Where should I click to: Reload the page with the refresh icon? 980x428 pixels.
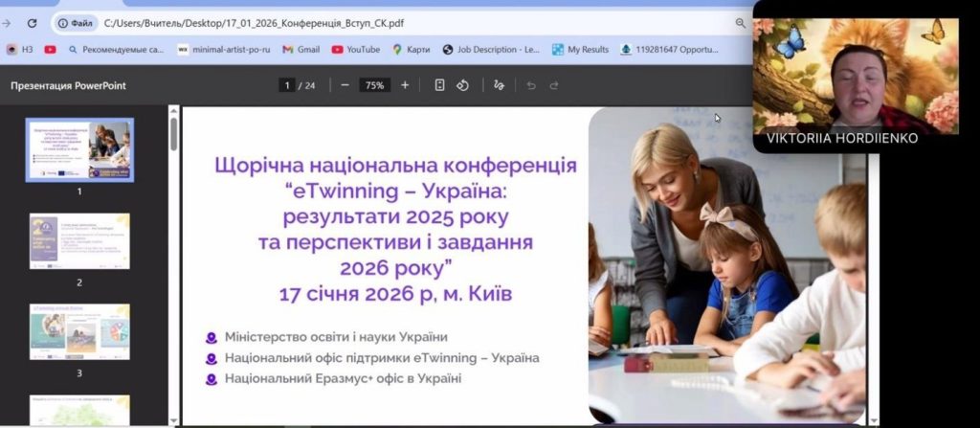(32, 22)
